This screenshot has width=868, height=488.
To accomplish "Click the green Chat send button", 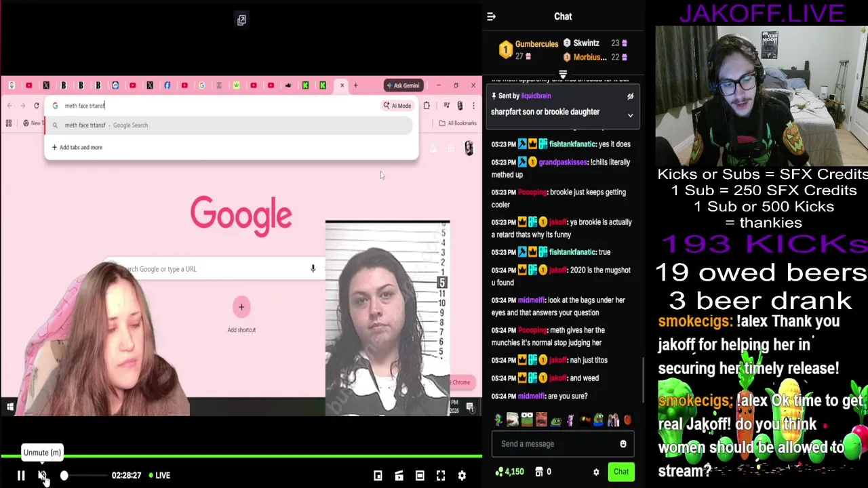I will click(621, 472).
